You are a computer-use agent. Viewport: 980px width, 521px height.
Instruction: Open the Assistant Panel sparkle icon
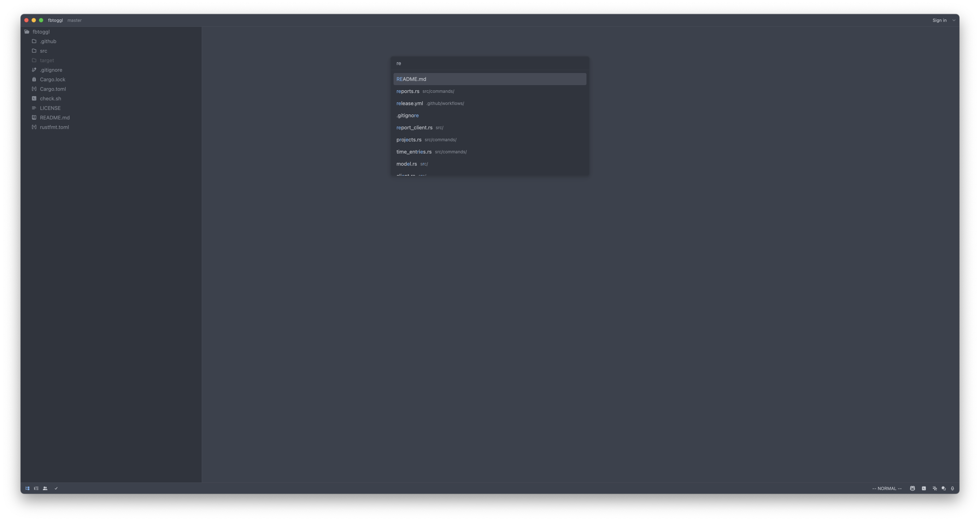point(935,488)
